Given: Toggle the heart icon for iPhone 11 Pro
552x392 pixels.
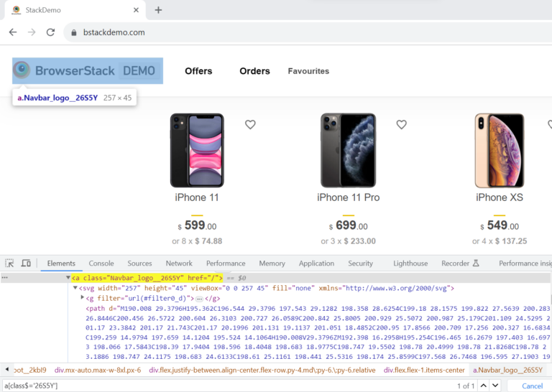Looking at the screenshot, I should coord(401,124).
